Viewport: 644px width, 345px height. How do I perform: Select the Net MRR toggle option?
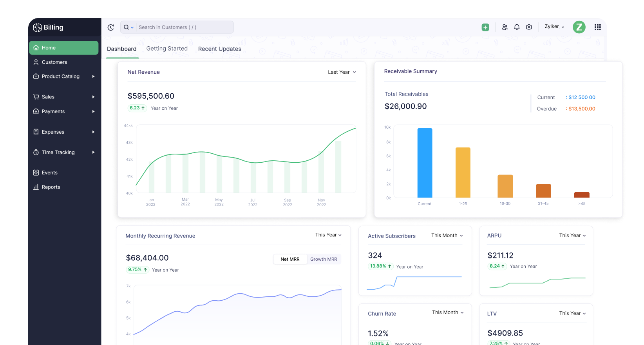tap(290, 259)
